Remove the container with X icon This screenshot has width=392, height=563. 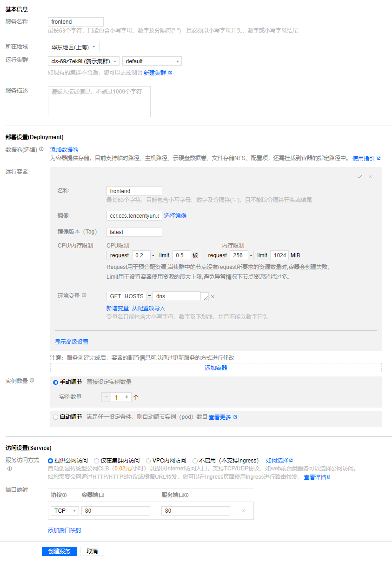(x=371, y=177)
